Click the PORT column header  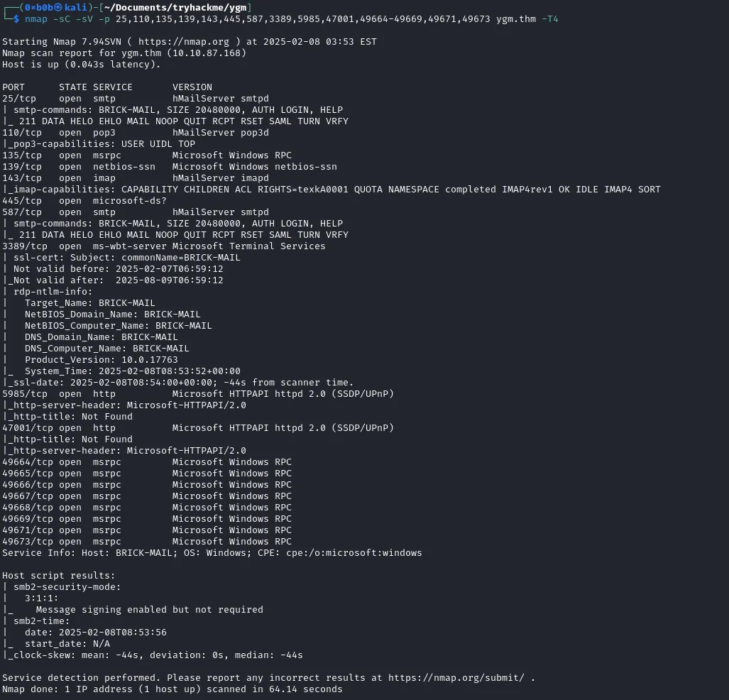point(13,87)
